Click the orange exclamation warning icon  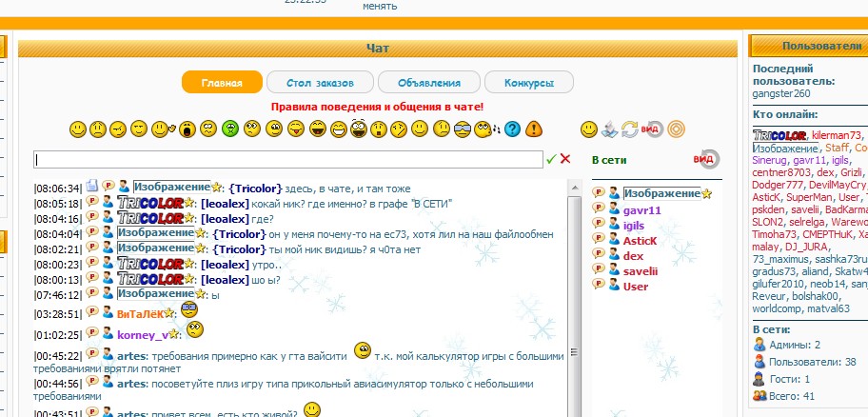534,129
